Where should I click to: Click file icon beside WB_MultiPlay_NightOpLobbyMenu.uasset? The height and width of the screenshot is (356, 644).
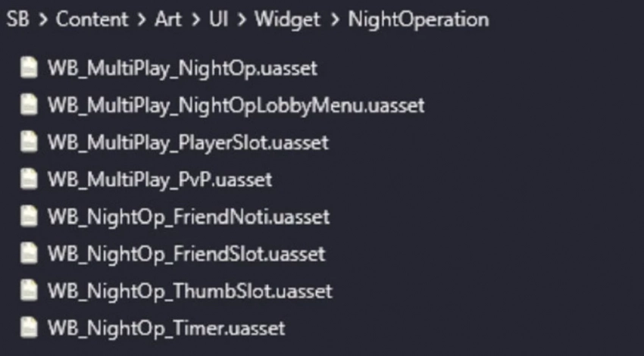tap(29, 105)
